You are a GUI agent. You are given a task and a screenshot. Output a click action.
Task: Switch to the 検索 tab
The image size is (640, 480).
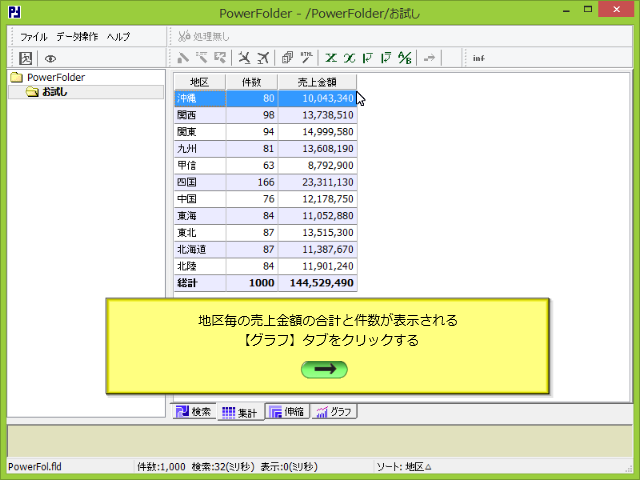point(194,411)
